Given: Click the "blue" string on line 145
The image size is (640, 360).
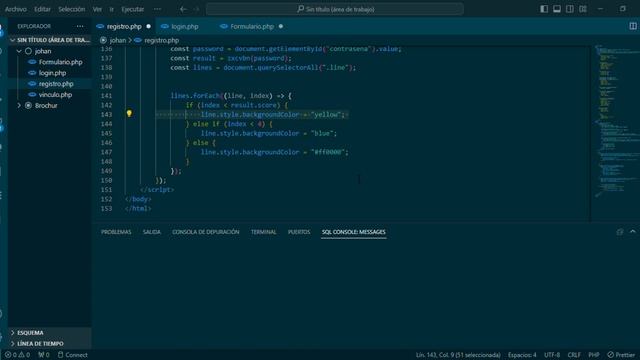Looking at the screenshot, I should [322, 133].
